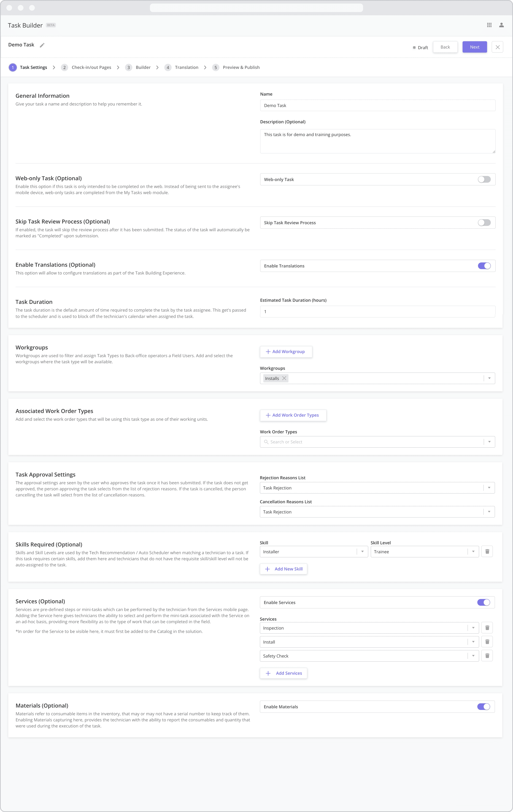
Task: Close the task builder with the X button
Action: [x=497, y=47]
